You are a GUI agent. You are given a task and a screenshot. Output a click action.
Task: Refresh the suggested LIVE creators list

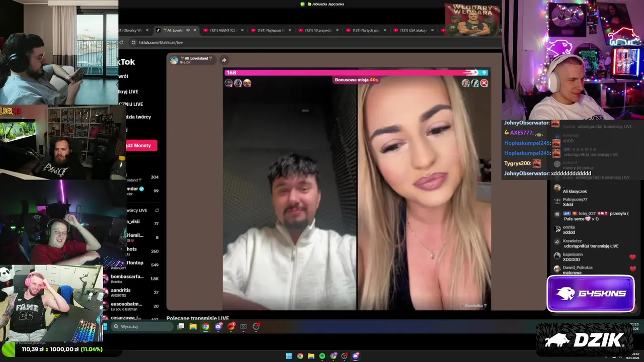point(157,210)
